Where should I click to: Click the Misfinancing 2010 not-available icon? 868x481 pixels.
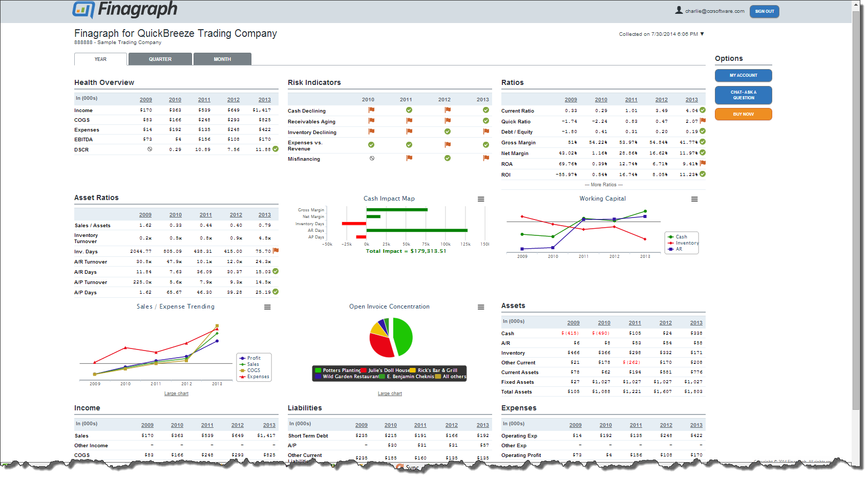pos(372,158)
